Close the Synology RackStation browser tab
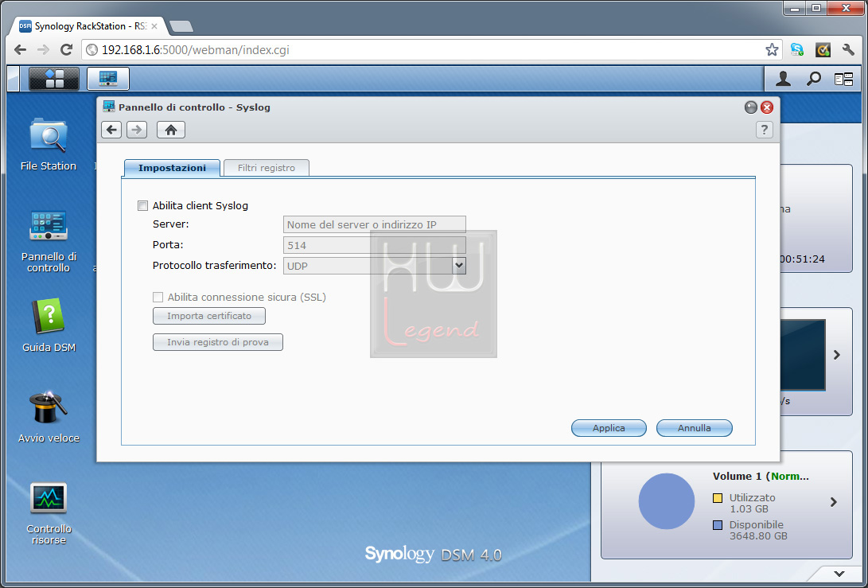The image size is (868, 588). (x=154, y=26)
